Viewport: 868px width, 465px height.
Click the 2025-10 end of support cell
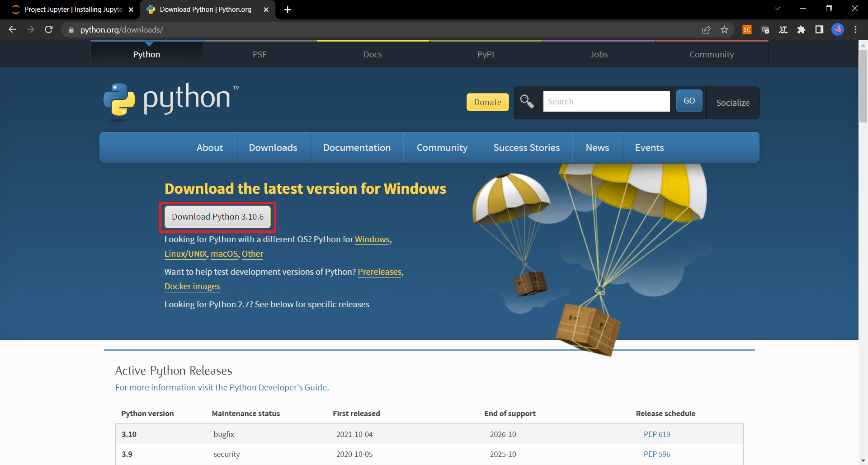[503, 454]
